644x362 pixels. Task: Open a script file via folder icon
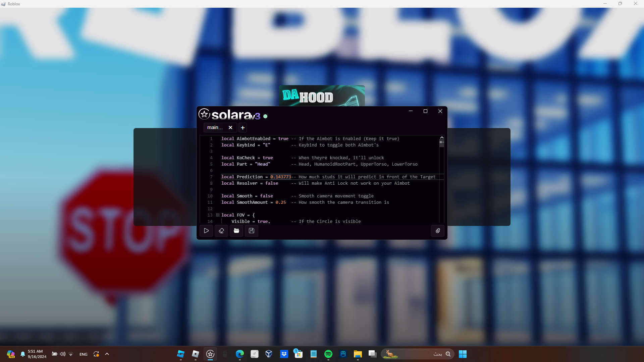236,231
